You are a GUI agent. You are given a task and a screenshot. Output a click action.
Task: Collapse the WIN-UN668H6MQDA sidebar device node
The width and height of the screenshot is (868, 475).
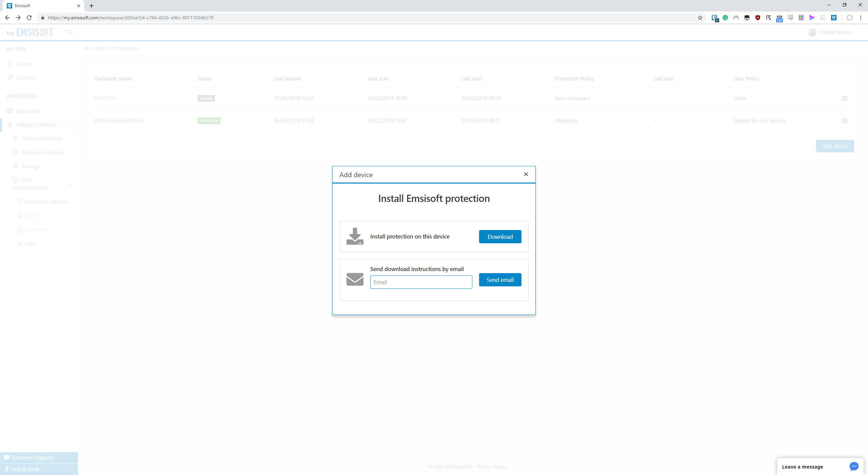click(70, 185)
